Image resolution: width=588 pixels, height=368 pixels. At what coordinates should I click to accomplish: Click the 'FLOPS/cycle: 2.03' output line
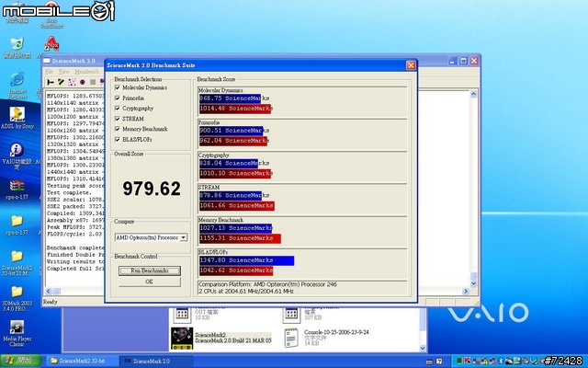click(74, 234)
